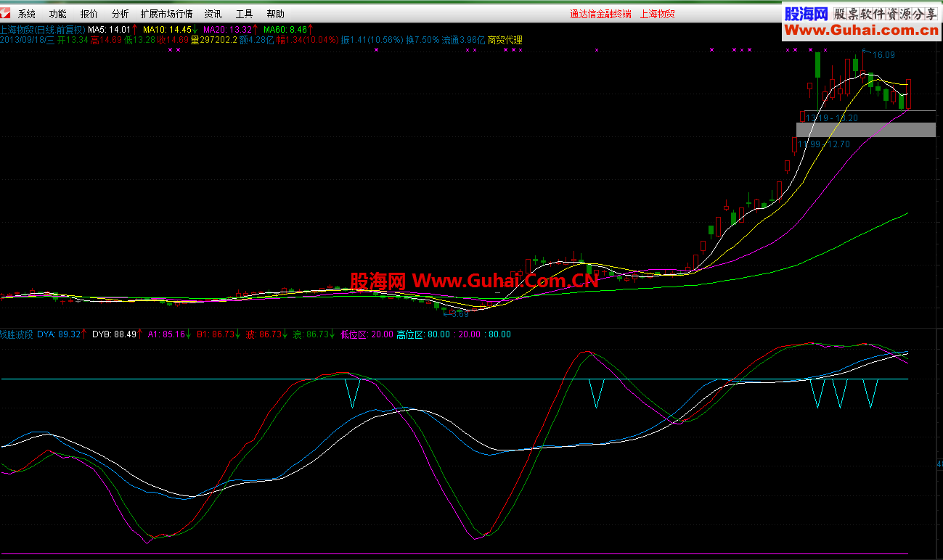Select the MA60: 8.46 indicator label
The width and height of the screenshot is (943, 560).
coord(285,30)
